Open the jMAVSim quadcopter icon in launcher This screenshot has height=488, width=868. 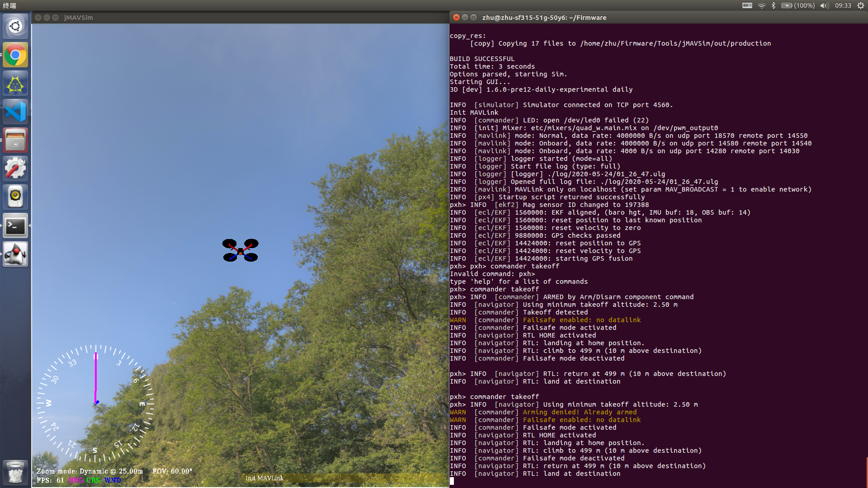15,83
